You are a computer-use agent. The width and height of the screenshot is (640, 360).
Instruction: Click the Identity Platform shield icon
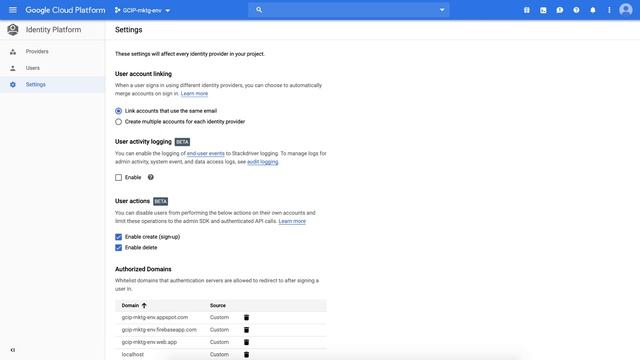[x=13, y=29]
